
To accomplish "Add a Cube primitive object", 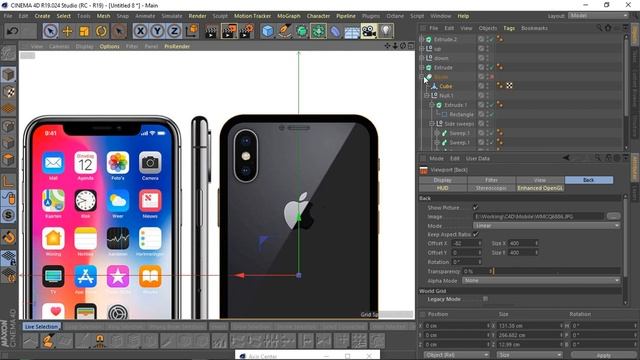I will click(267, 31).
